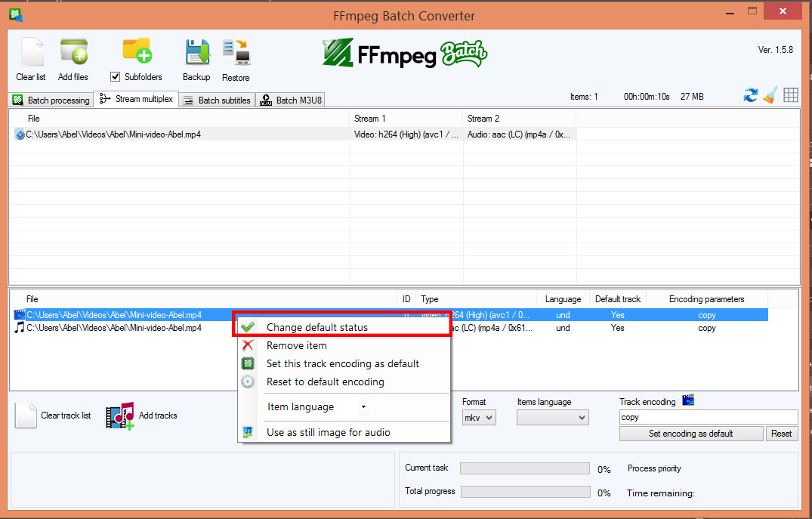Click the clapper icon beside Track encoding

pyautogui.click(x=688, y=400)
